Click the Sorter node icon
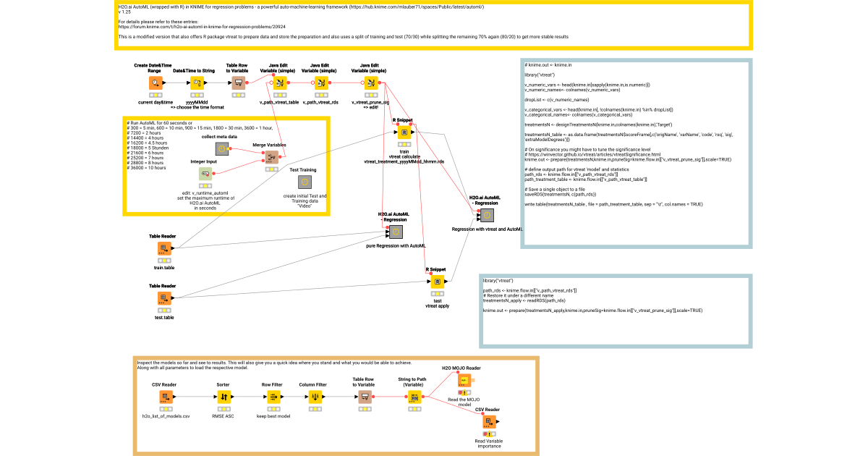Screen dimensions: 868x456 [x=224, y=397]
